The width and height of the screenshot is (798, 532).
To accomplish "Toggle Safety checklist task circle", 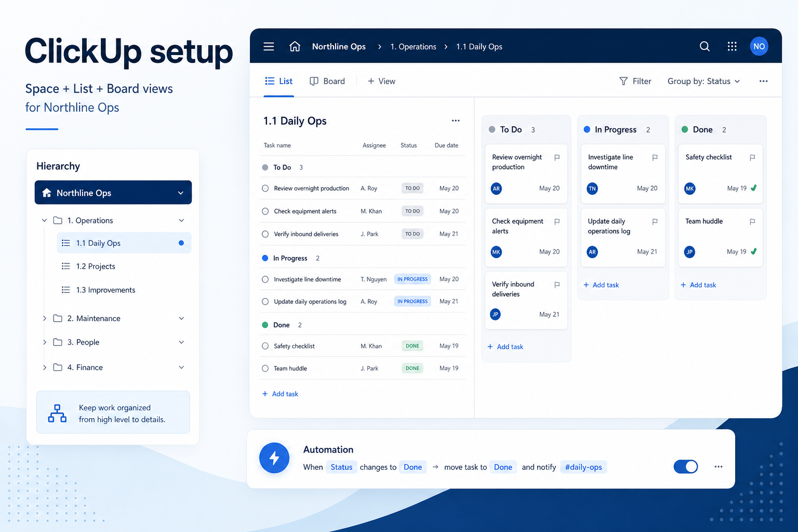I will coord(265,345).
